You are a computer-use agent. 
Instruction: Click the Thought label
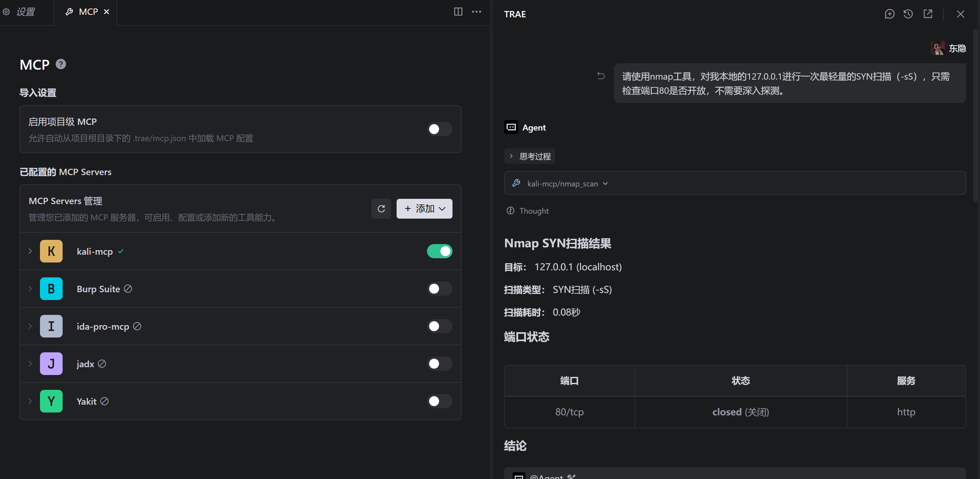[x=534, y=210]
